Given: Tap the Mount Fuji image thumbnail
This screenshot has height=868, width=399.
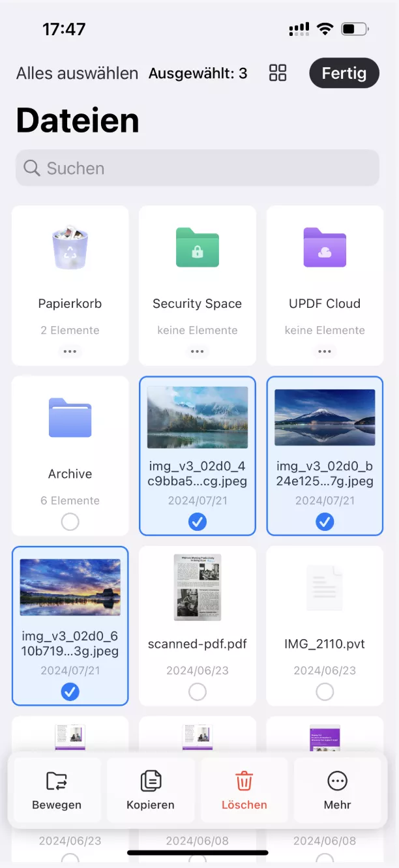Looking at the screenshot, I should point(325,417).
